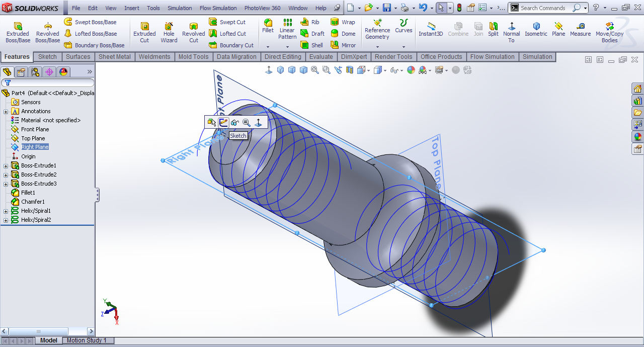Viewport: 644px width, 347px height.
Task: Toggle the DisplayManager panel tab
Action: click(x=63, y=72)
